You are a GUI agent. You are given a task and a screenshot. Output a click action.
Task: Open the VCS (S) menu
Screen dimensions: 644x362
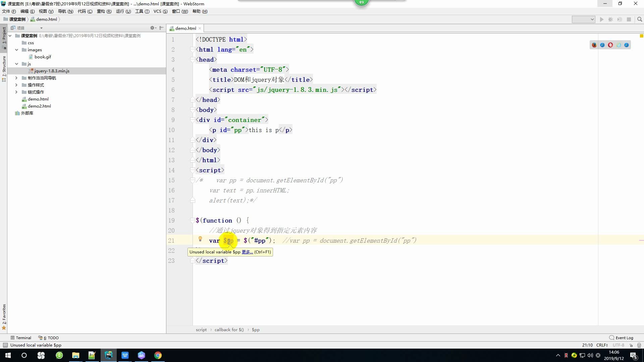coord(160,11)
